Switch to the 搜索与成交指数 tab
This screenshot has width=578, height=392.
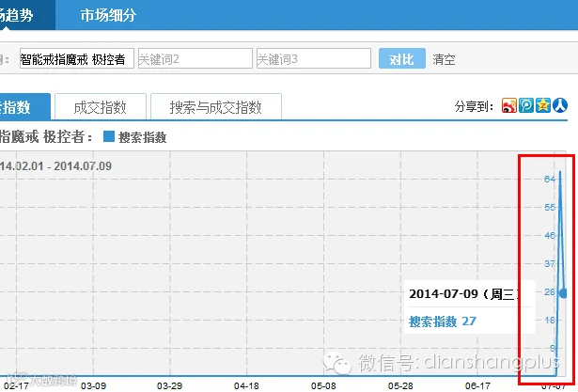tap(216, 107)
